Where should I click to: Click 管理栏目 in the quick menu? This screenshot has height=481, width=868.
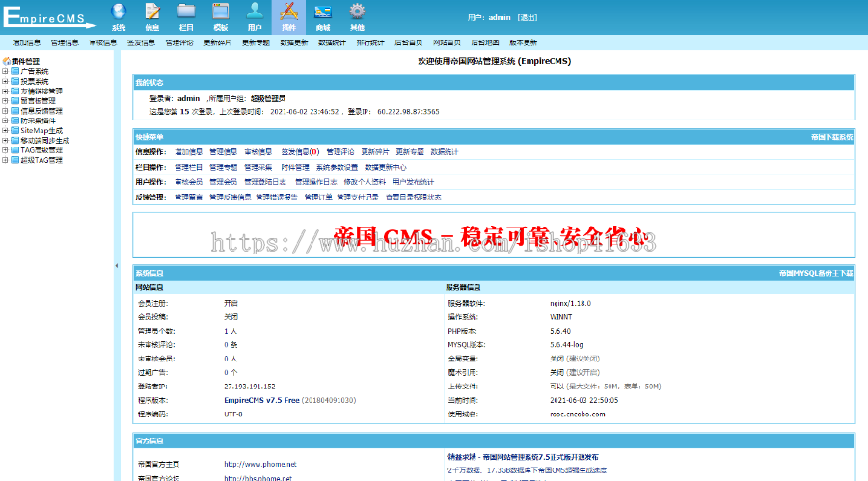189,167
